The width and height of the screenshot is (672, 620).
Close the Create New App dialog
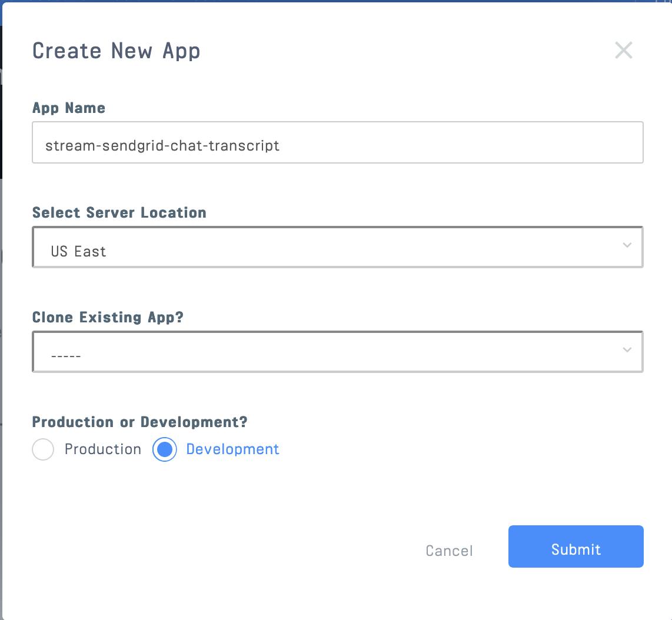[623, 50]
